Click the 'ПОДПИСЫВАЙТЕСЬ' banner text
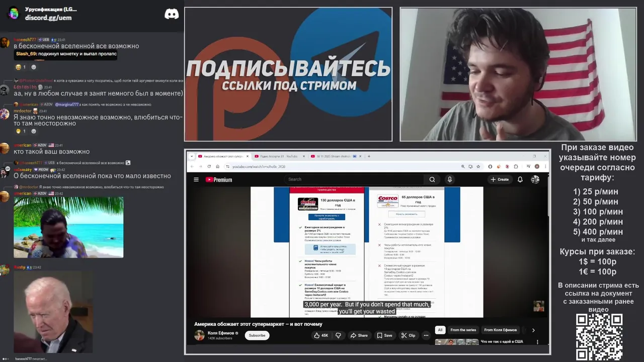The width and height of the screenshot is (644, 362). (288, 68)
